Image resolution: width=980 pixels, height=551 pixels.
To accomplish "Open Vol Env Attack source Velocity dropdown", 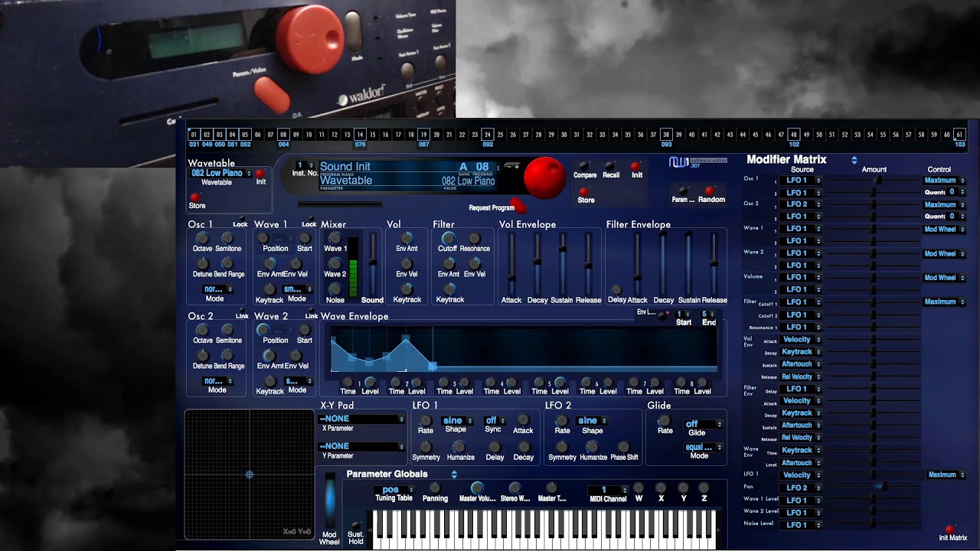I will tap(801, 340).
